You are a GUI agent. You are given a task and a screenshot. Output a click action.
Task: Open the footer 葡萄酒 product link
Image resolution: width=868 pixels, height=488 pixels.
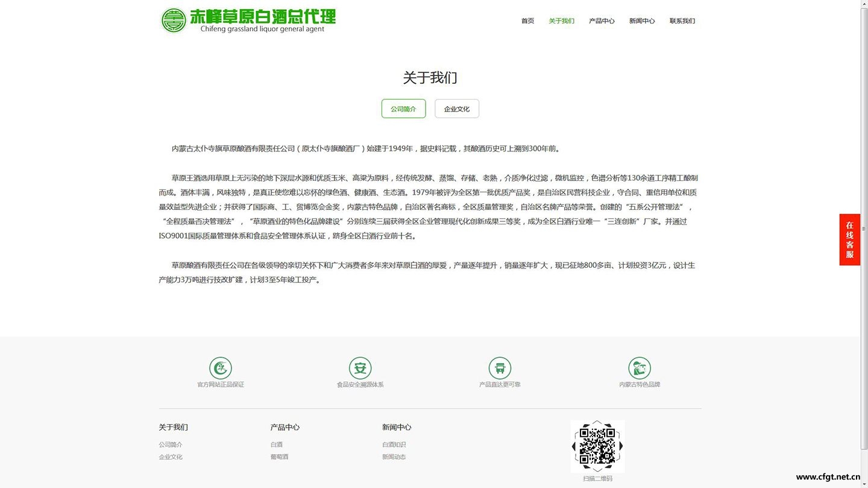[x=279, y=457]
